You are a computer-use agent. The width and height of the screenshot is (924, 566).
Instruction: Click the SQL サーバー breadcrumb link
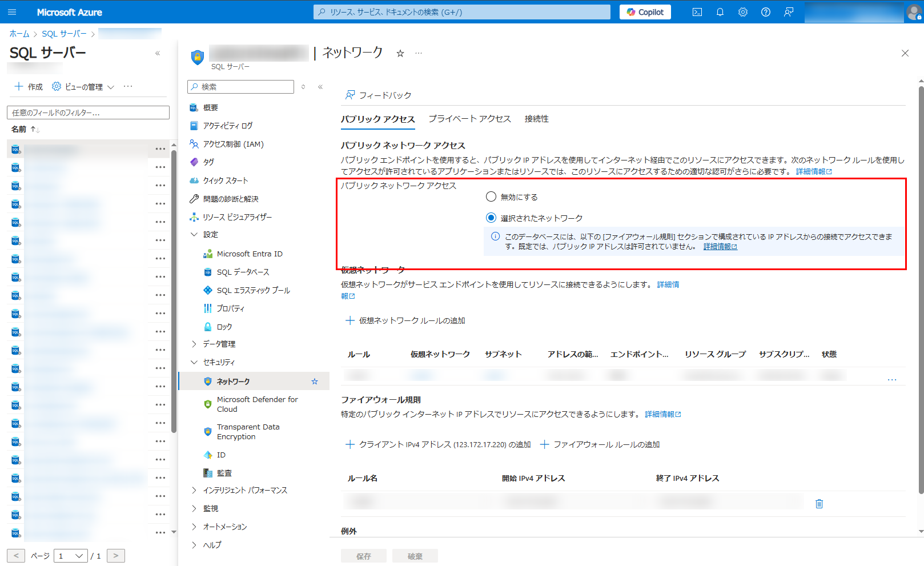pyautogui.click(x=65, y=34)
